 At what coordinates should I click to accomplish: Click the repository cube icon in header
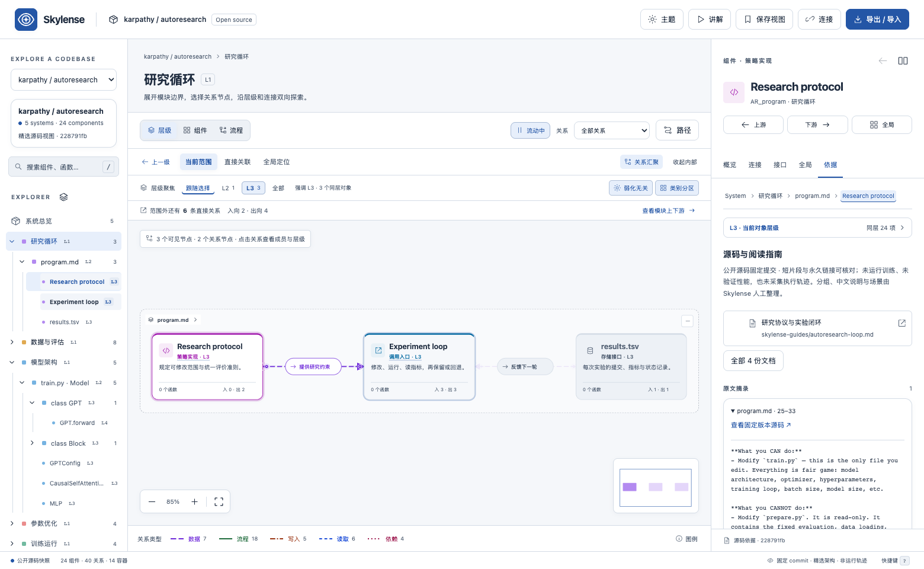click(x=113, y=20)
